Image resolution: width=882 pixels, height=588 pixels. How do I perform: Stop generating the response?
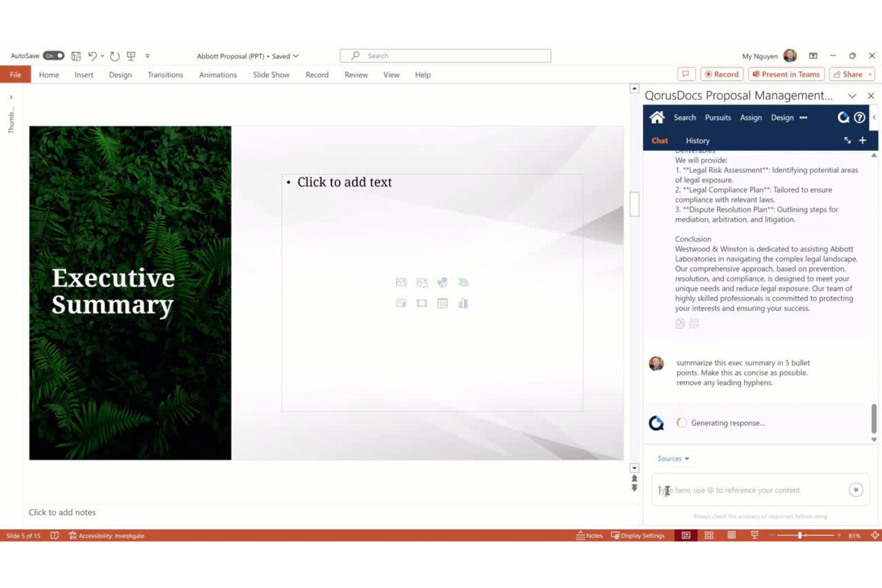coord(856,490)
